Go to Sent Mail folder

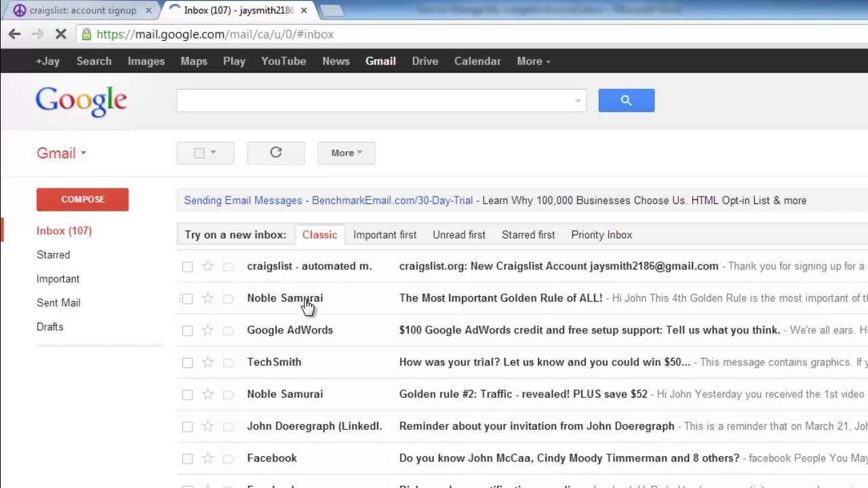[58, 303]
